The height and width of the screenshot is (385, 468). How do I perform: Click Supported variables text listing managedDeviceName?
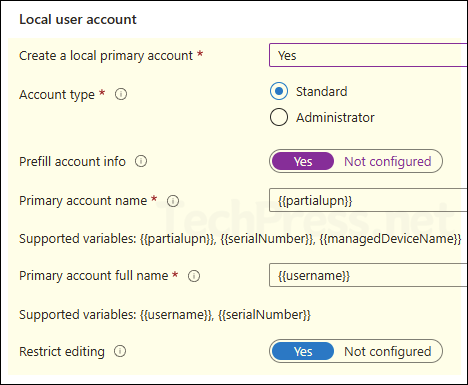coord(240,239)
